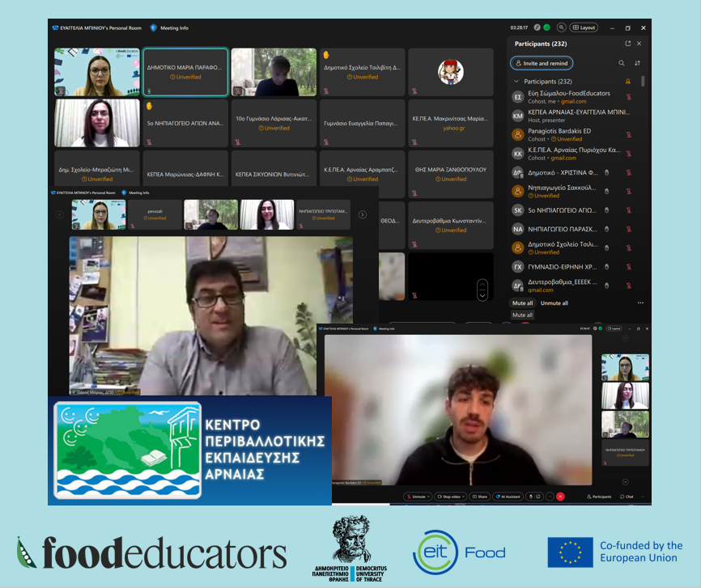Open the Layout menu
Image resolution: width=701 pixels, height=588 pixels.
584,27
